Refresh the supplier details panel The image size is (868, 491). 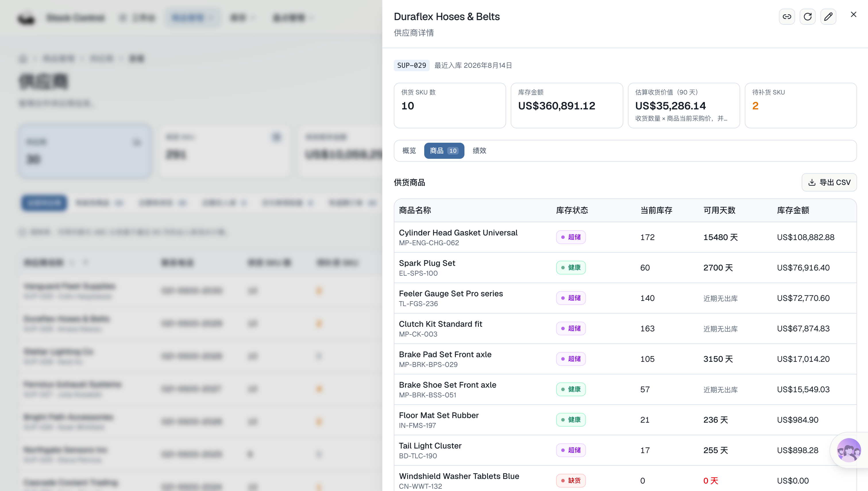coord(808,17)
